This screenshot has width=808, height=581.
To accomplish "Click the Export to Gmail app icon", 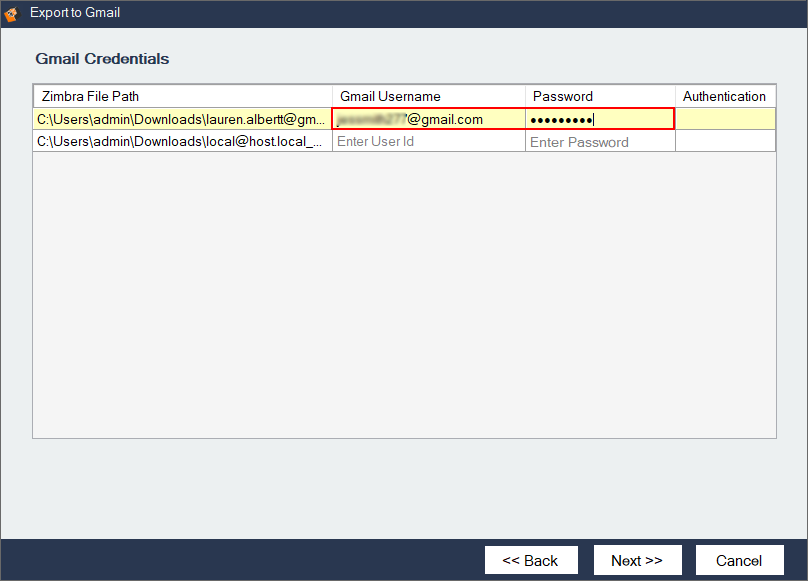I will pos(12,13).
